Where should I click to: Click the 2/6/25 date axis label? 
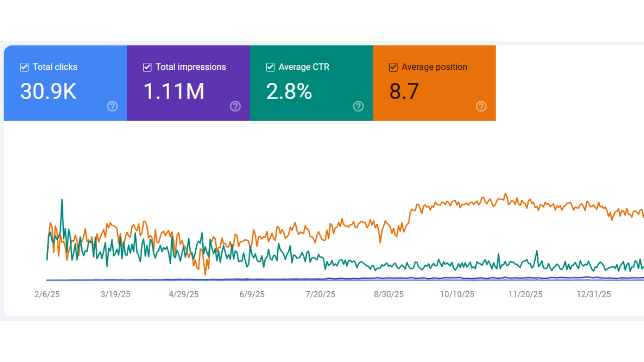click(x=47, y=295)
